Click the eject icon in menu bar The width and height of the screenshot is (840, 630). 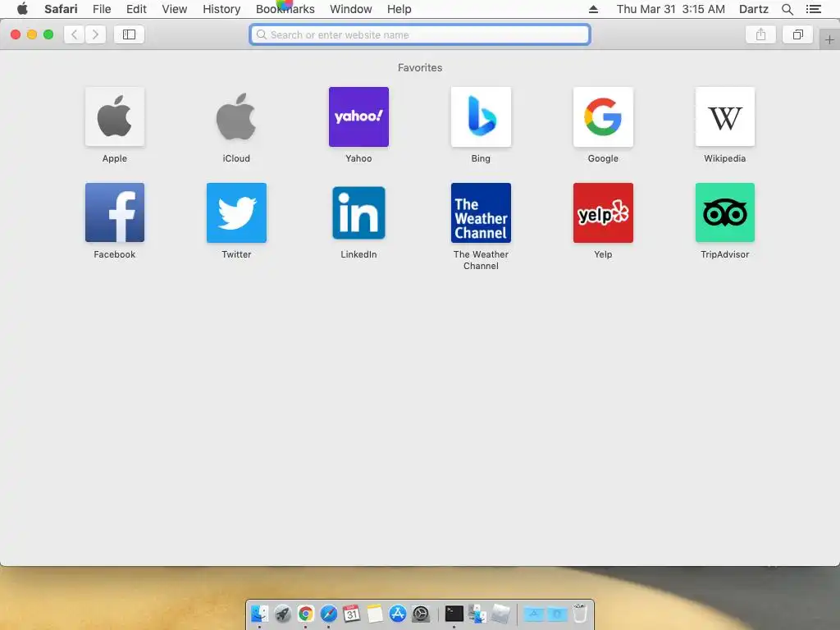593,9
